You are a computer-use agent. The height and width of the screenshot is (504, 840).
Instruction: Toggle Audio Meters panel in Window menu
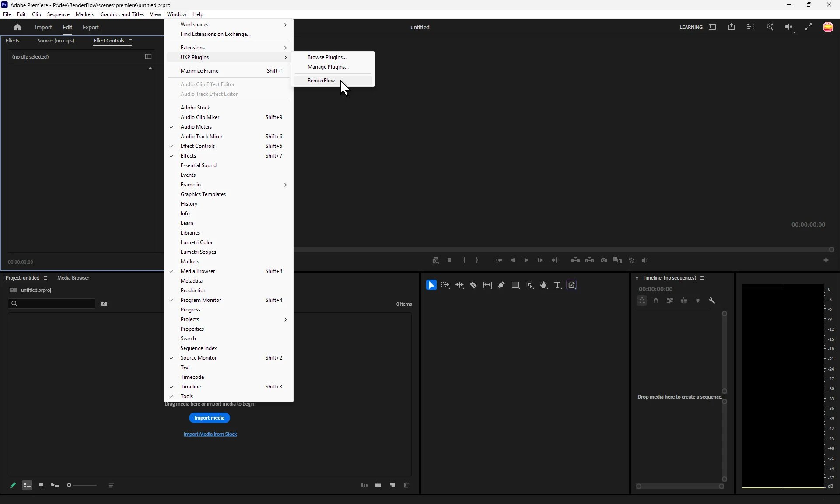pos(229,127)
